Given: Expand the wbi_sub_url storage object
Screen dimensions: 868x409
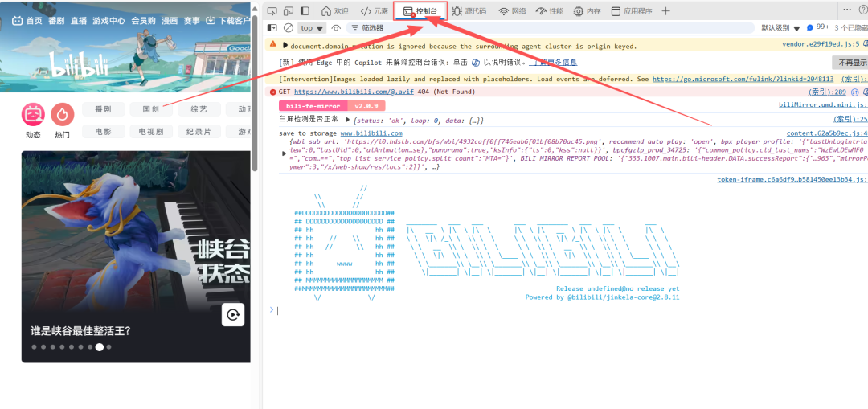Looking at the screenshot, I should pos(285,153).
